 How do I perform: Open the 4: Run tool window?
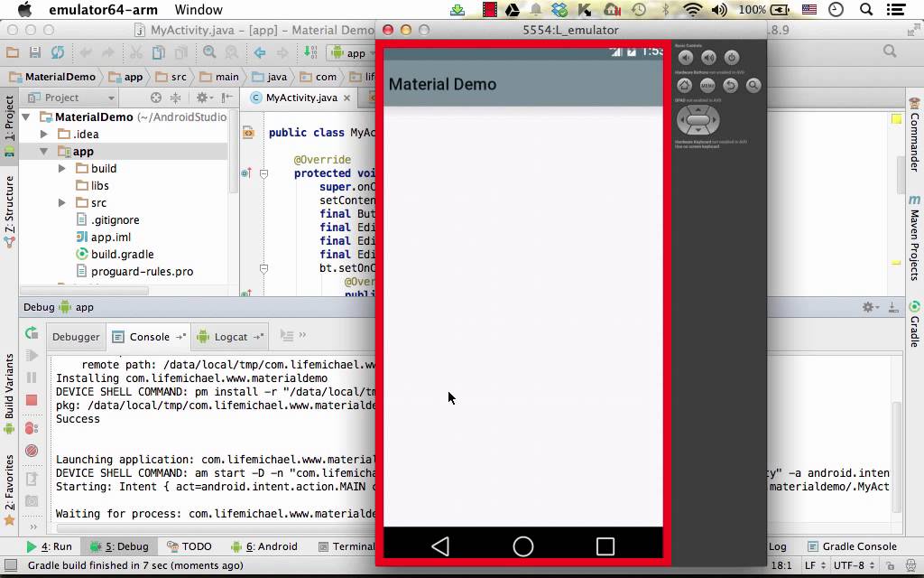point(50,546)
